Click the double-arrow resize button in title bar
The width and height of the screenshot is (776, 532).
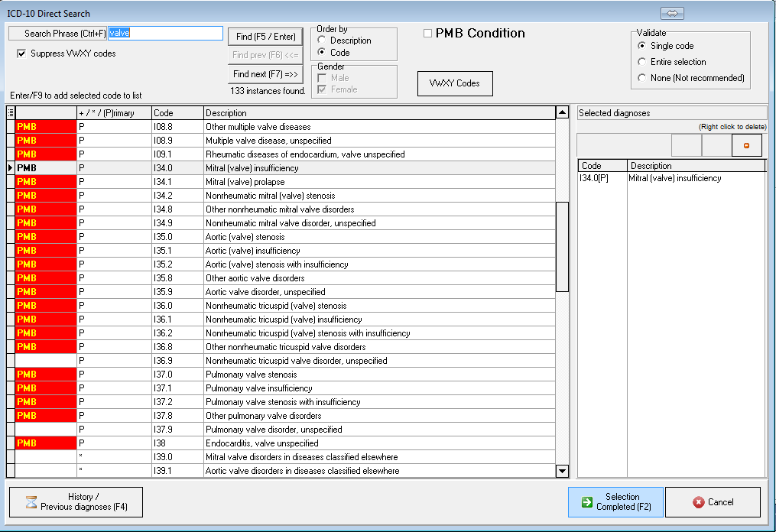tap(673, 13)
